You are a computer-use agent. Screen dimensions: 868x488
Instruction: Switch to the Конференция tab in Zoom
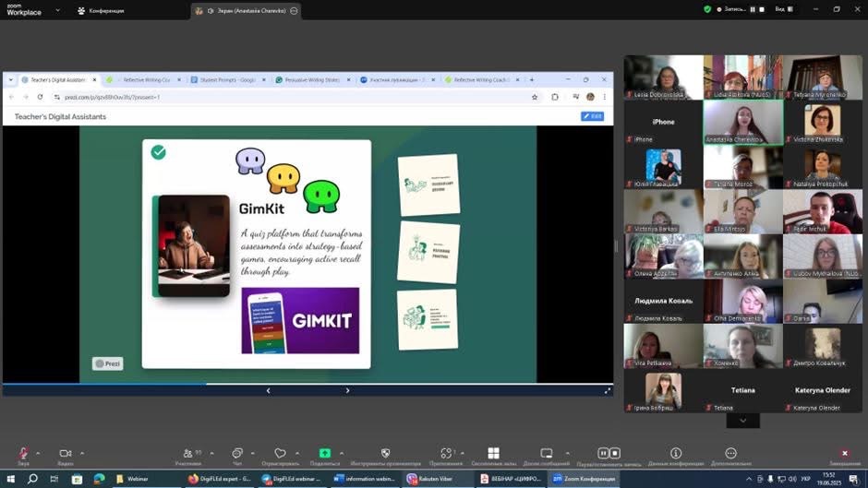[101, 10]
